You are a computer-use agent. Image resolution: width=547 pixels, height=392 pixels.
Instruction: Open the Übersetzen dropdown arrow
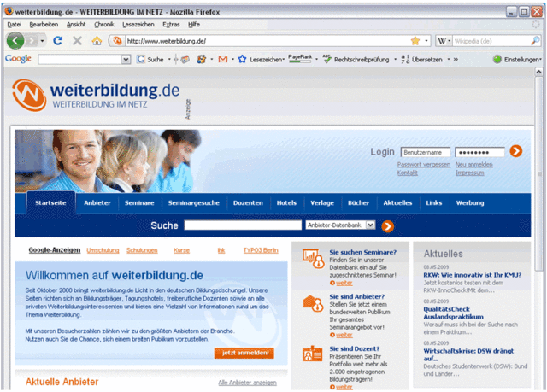(448, 60)
